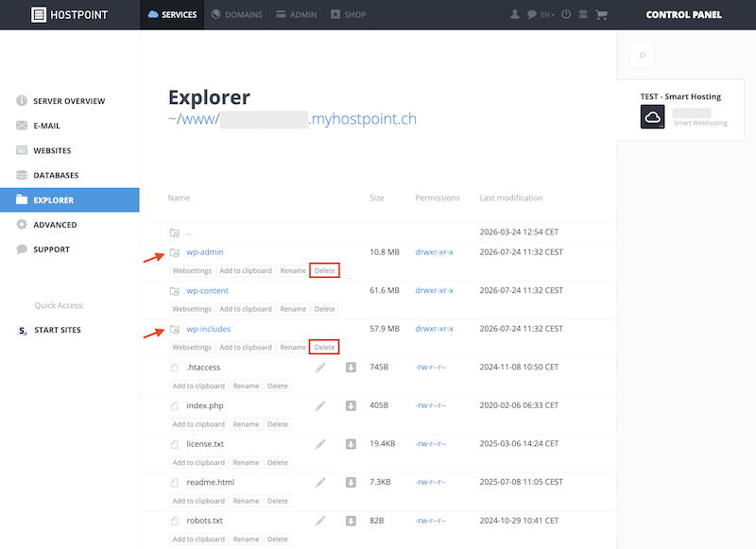Click the pencil edit icon for .htaccess
756x549 pixels.
coord(320,368)
